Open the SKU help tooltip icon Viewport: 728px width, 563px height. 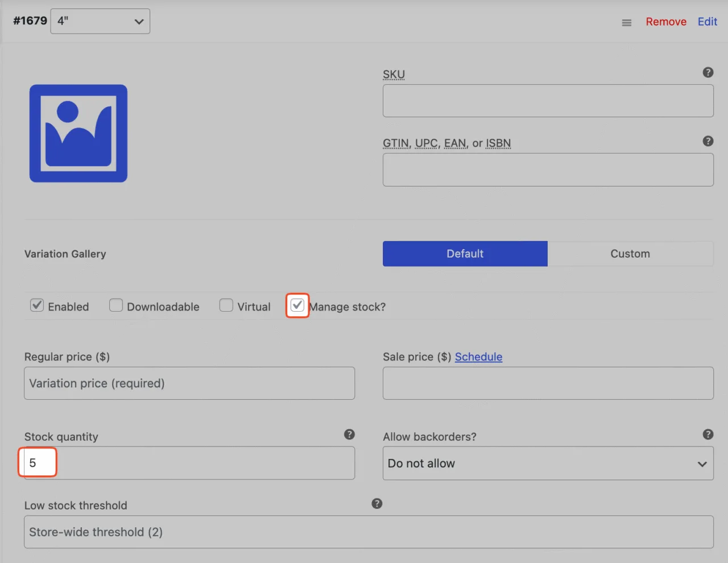(708, 72)
